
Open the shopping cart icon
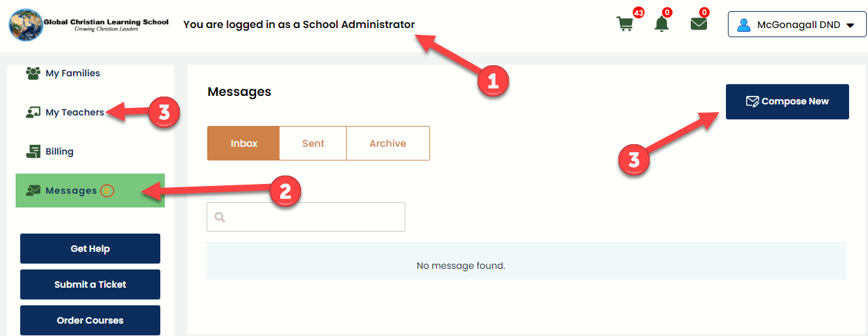[624, 24]
